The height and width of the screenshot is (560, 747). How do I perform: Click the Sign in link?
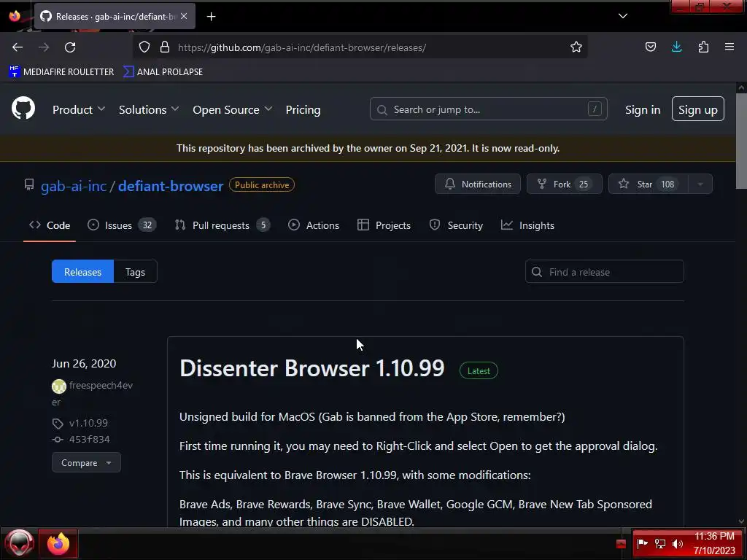(x=643, y=109)
